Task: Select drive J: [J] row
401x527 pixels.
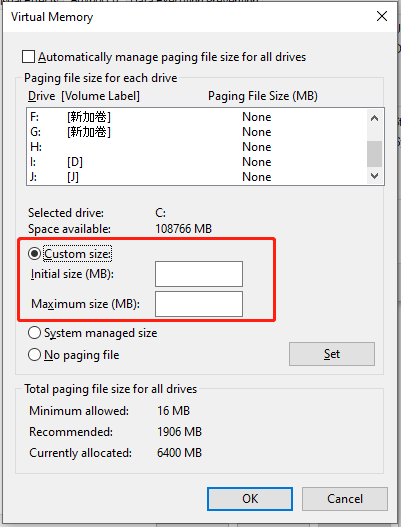Action: (197, 177)
